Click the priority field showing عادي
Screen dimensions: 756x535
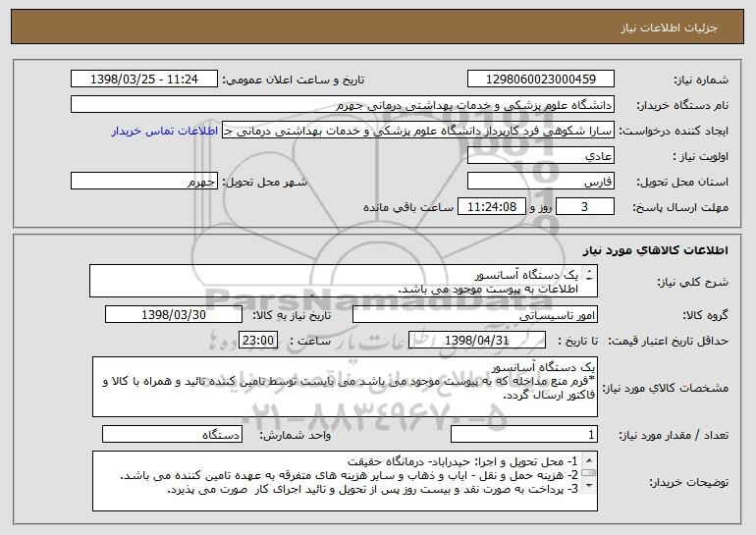(x=540, y=156)
